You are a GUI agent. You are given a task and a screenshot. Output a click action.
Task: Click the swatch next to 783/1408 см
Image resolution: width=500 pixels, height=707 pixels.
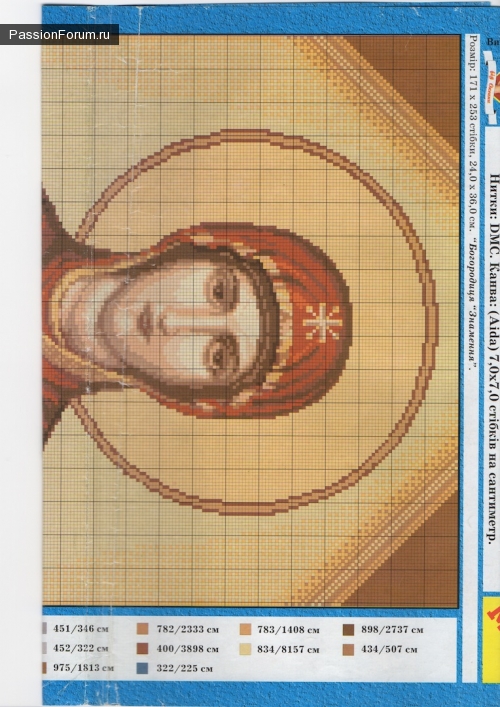[x=245, y=629]
